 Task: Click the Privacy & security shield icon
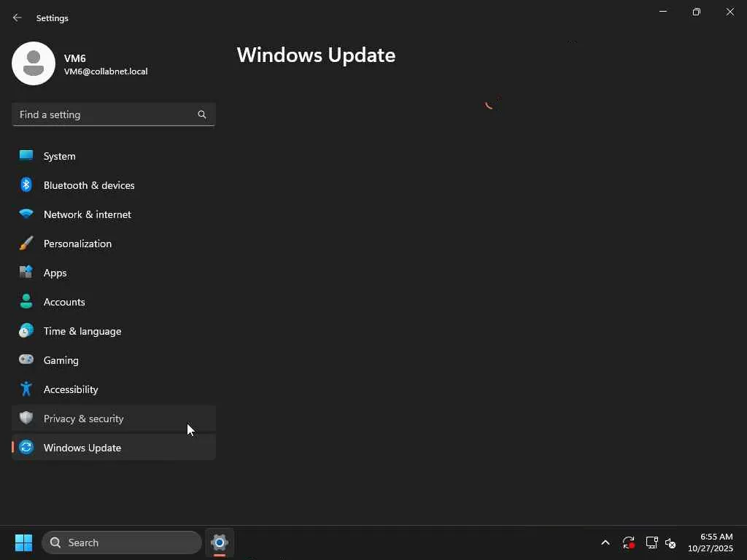26,418
